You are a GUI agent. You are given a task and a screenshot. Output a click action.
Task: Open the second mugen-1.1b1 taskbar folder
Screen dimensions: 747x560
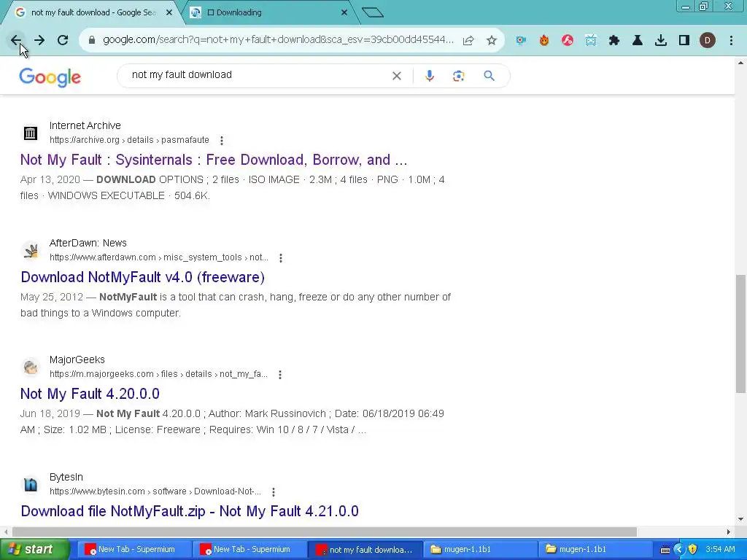click(595, 550)
